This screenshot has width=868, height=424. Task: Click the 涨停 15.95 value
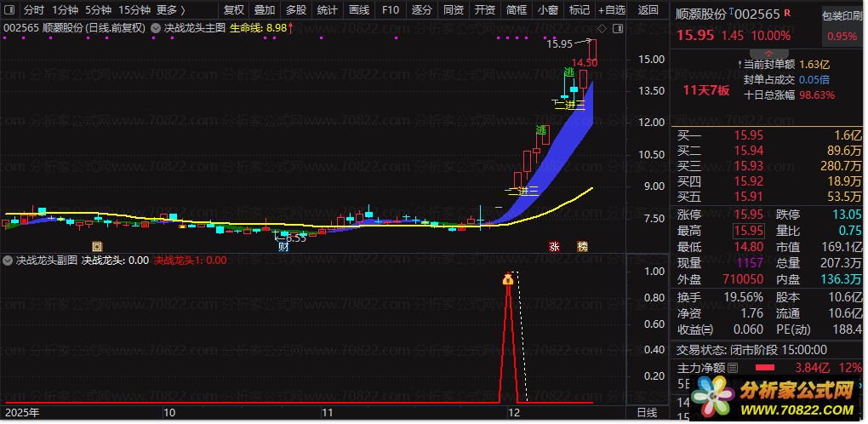749,215
